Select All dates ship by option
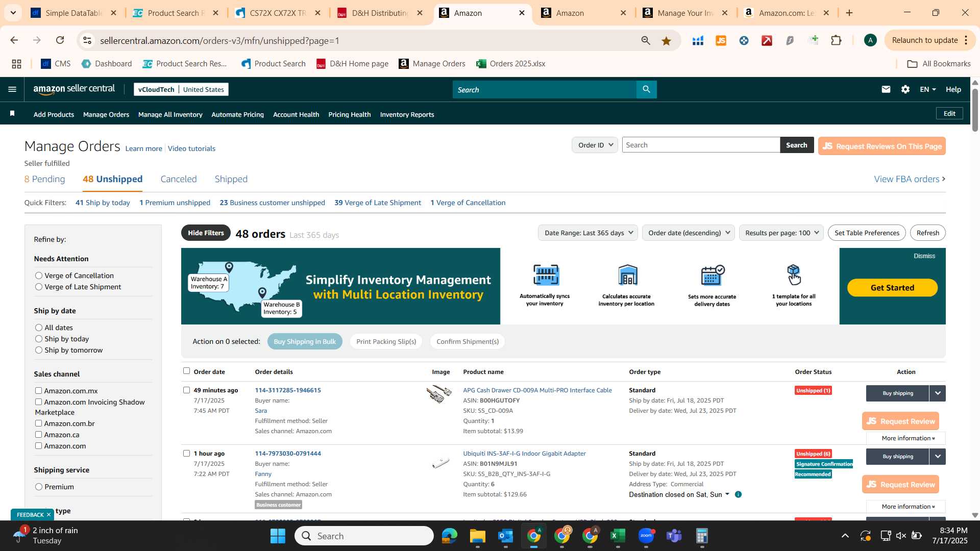Screen dimensions: 980x551 pos(39,328)
